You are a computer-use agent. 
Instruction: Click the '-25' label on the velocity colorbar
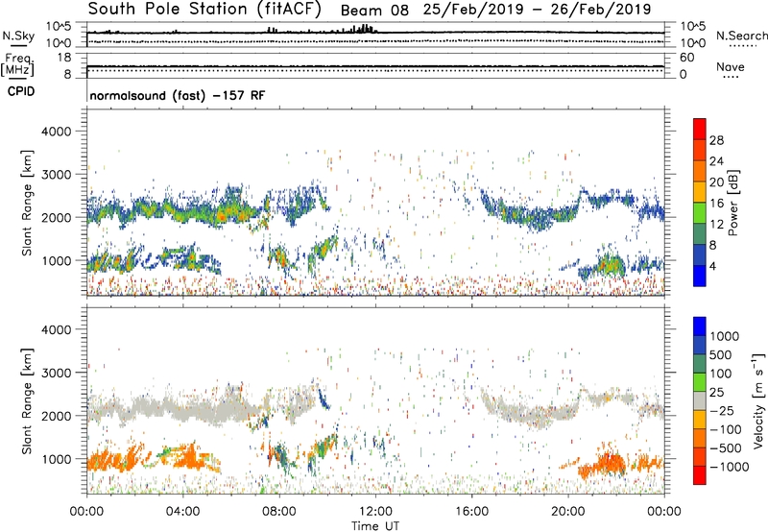click(723, 410)
